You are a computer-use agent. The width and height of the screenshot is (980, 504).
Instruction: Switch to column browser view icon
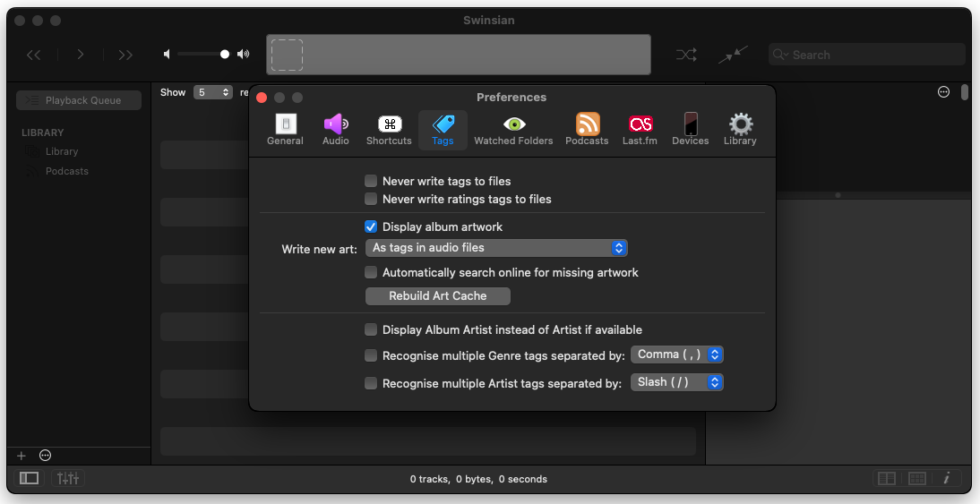(x=887, y=479)
